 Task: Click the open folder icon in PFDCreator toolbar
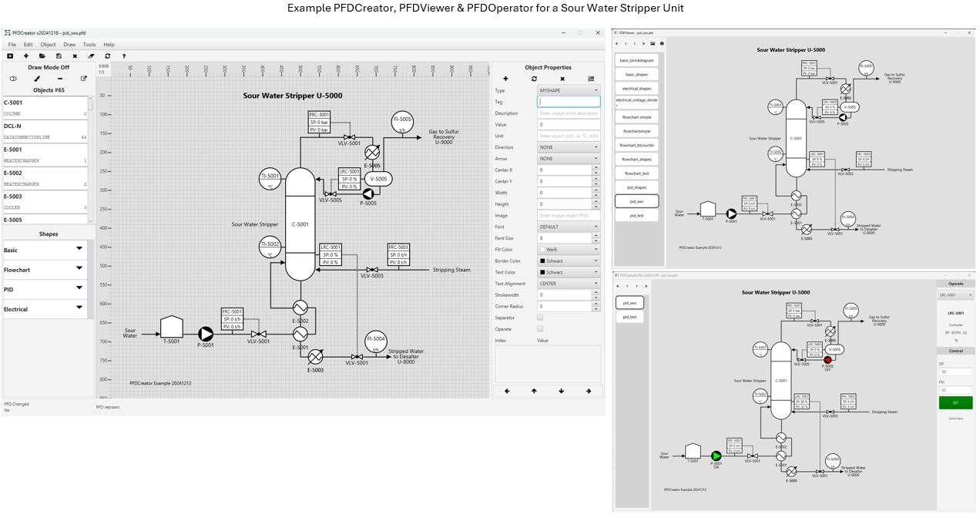42,56
